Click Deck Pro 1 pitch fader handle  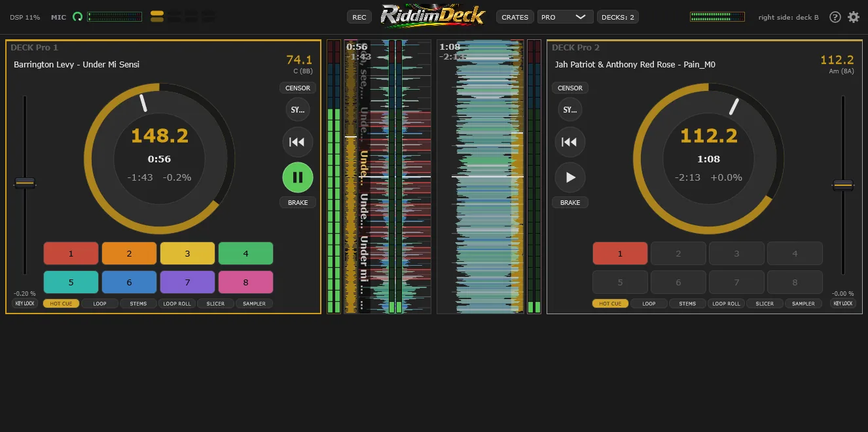[25, 185]
